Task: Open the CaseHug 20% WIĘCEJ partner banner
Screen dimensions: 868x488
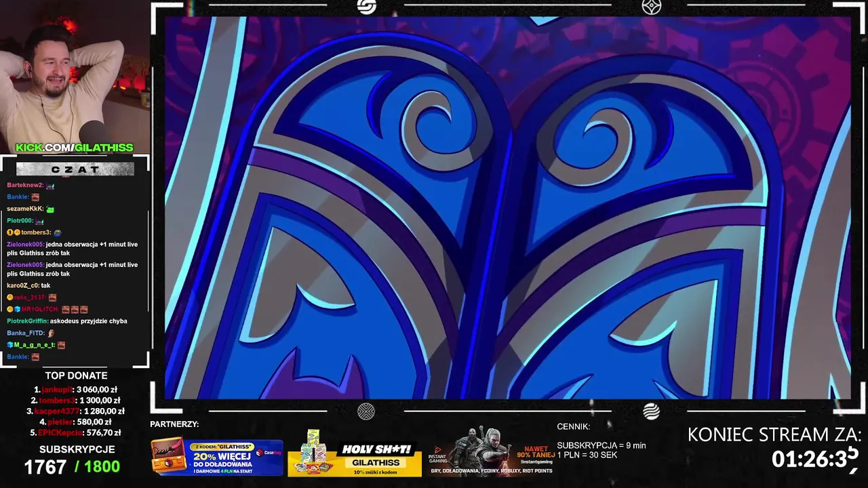Action: [217, 457]
